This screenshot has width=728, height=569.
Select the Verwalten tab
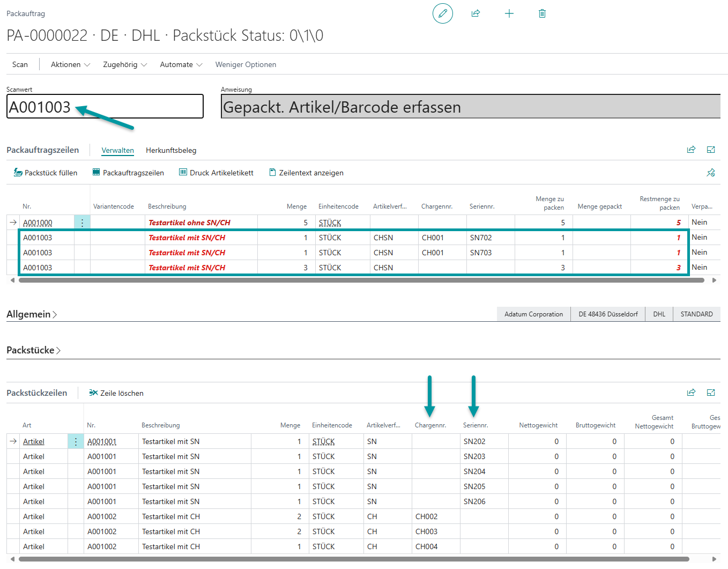117,150
